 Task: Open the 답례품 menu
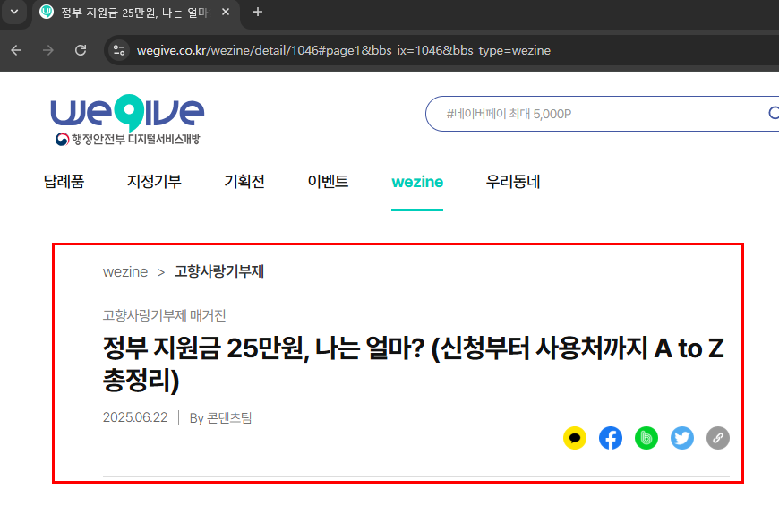(63, 182)
